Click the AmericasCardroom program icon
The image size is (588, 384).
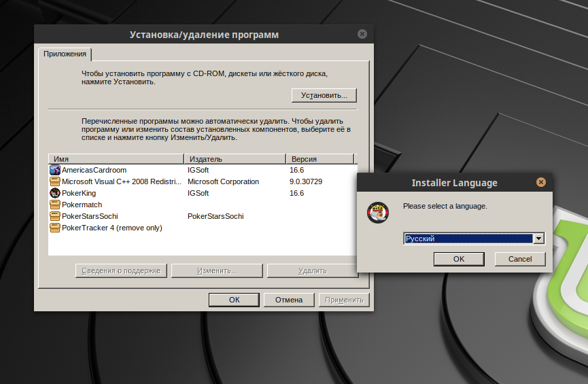(x=55, y=170)
